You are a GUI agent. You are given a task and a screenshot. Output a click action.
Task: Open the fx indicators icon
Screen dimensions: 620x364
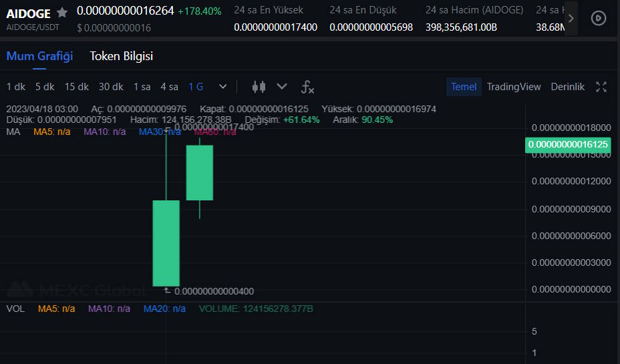307,87
